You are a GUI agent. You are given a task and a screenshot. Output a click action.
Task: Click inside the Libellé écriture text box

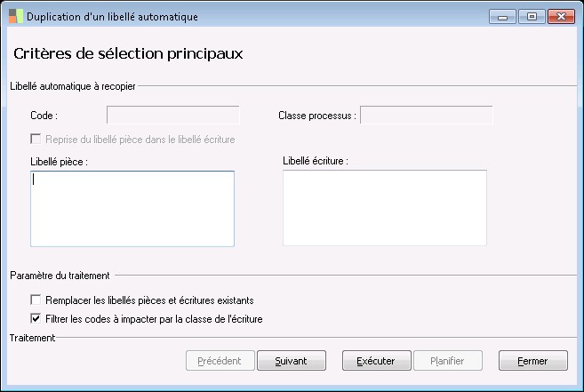(x=384, y=208)
